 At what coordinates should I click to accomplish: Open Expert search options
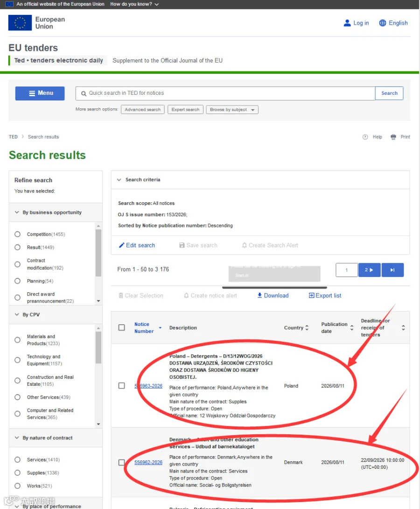pos(186,110)
